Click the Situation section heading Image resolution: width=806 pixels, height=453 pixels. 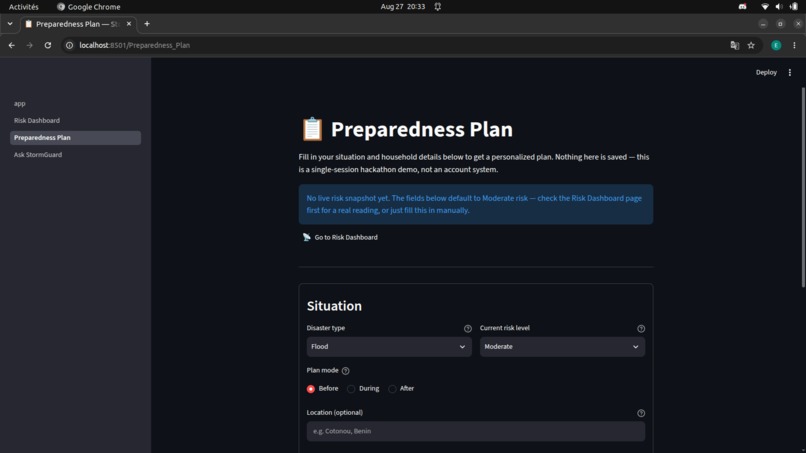click(334, 306)
